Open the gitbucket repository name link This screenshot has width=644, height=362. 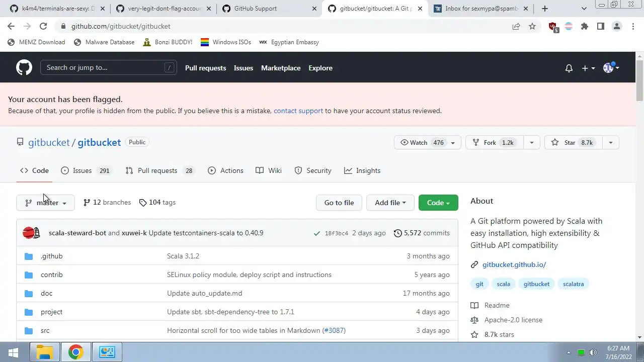[99, 142]
